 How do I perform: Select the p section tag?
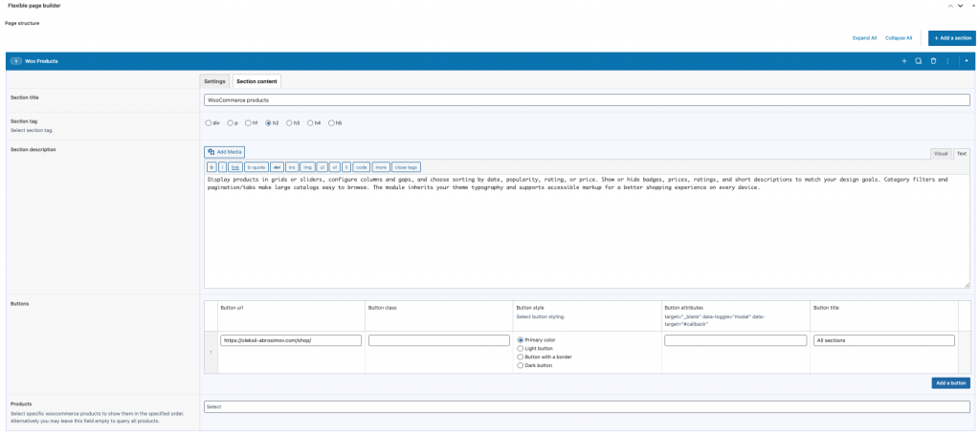coord(230,123)
